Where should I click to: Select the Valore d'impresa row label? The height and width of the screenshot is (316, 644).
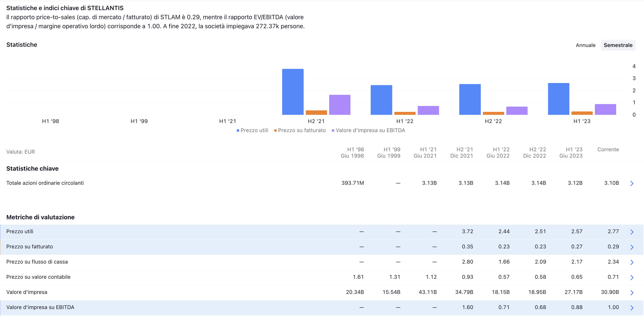(x=27, y=292)
